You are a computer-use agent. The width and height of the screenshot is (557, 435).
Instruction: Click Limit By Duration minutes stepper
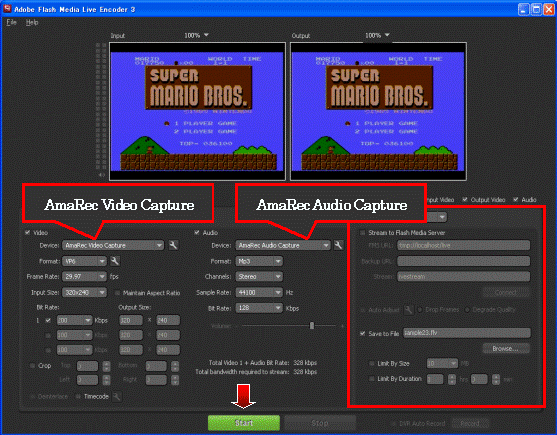496,379
